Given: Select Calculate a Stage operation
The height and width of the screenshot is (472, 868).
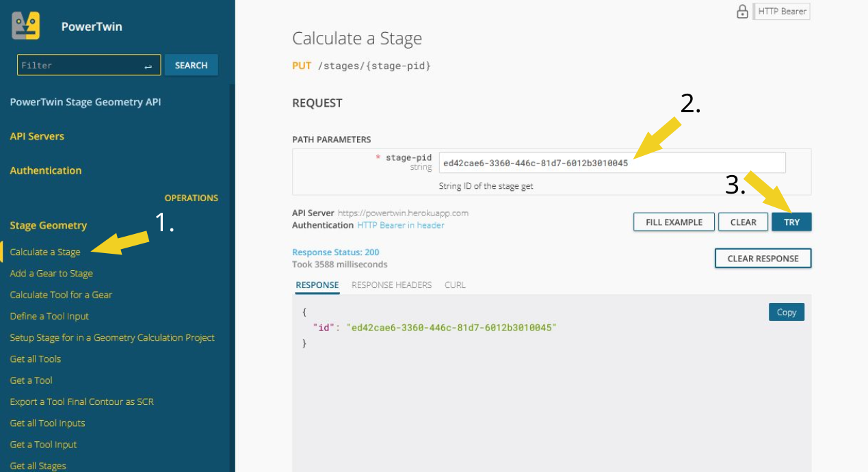Looking at the screenshot, I should tap(45, 252).
